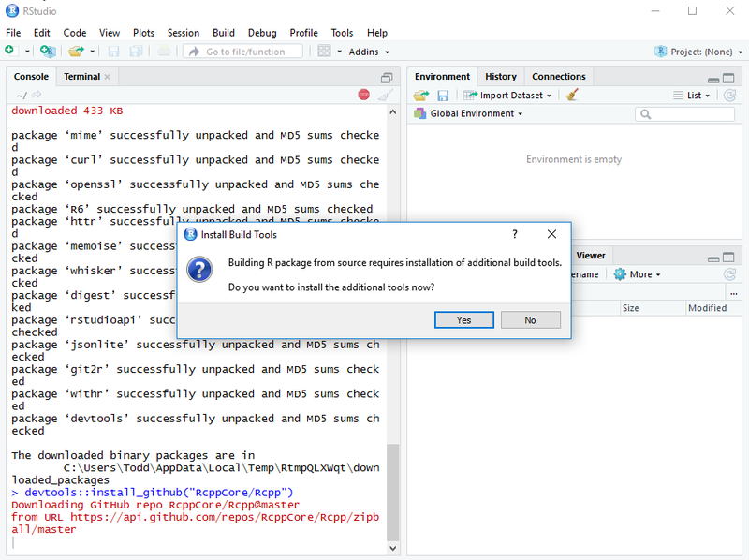This screenshot has width=749, height=560.
Task: Click the environment search field
Action: pyautogui.click(x=684, y=113)
